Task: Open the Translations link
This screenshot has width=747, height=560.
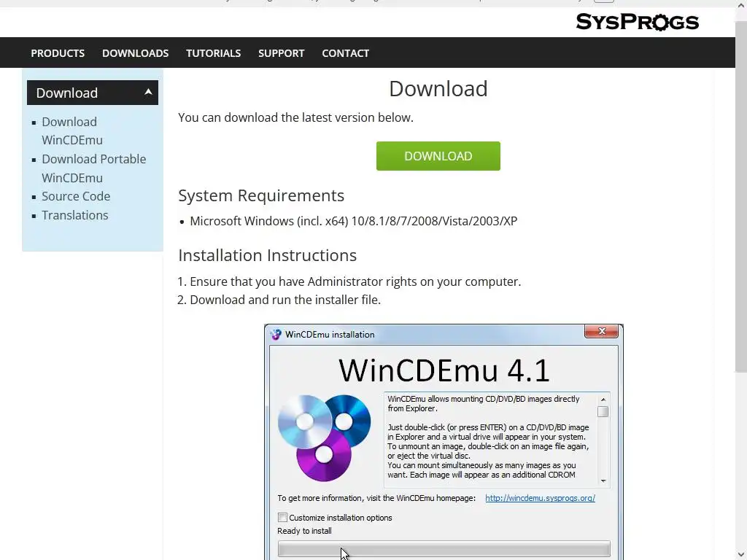Action: (75, 215)
